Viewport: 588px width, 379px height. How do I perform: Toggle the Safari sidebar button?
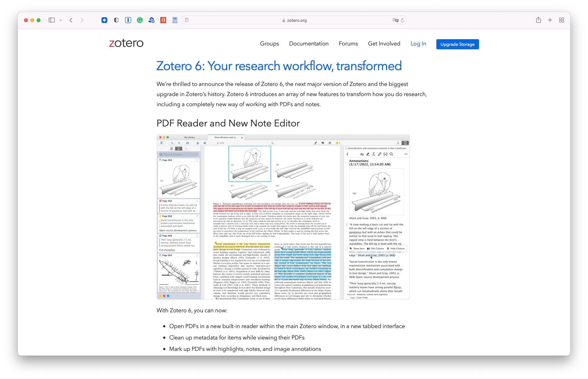52,20
